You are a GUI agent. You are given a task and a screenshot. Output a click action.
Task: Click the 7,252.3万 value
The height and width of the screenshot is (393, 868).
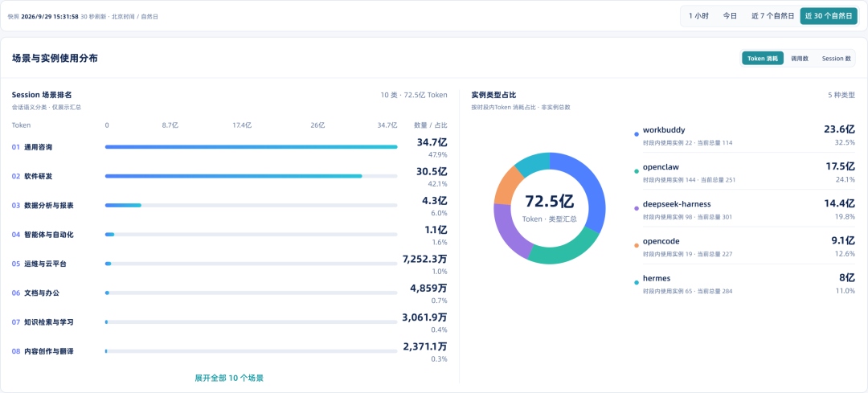click(424, 259)
